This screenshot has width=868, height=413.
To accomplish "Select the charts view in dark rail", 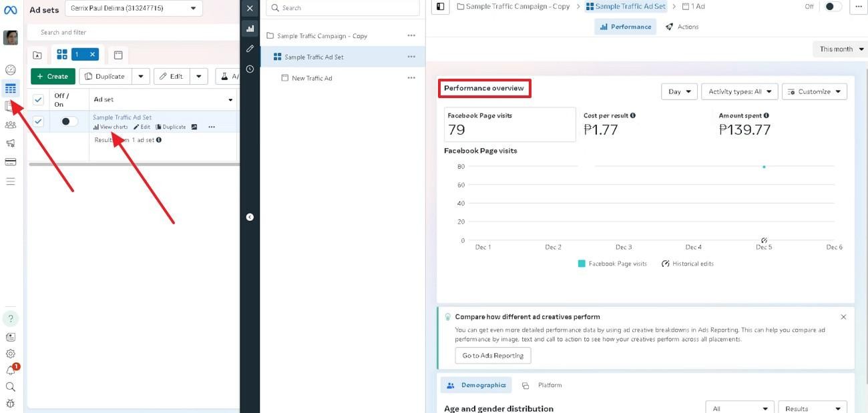I will tap(250, 29).
